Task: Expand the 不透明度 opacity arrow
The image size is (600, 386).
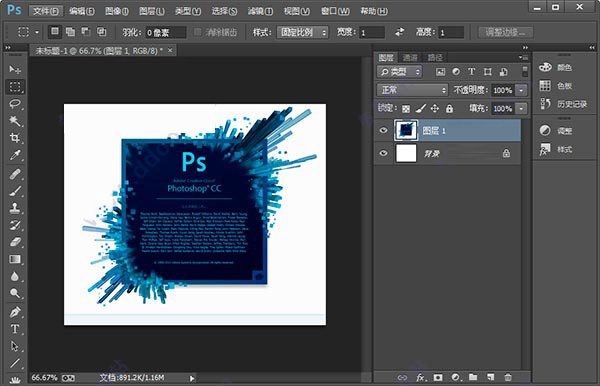Action: 521,90
